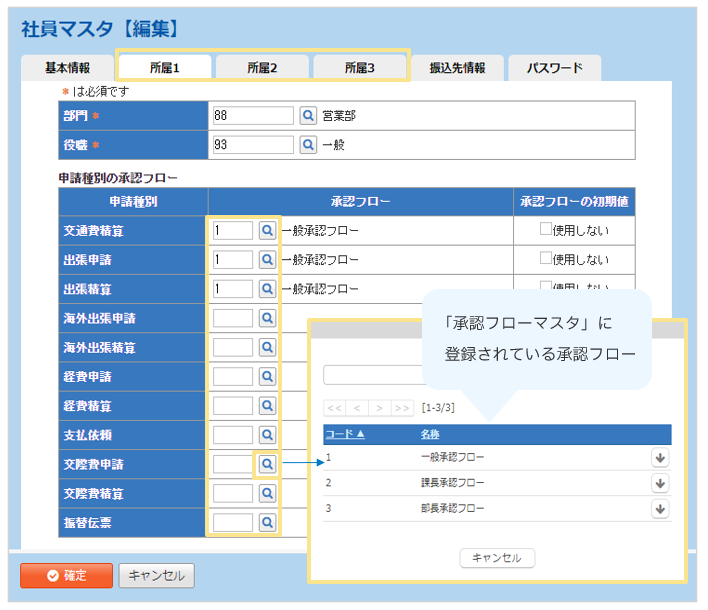Click キャンセル button in the popup list
Screen dimensions: 708x610
pyautogui.click(x=497, y=558)
